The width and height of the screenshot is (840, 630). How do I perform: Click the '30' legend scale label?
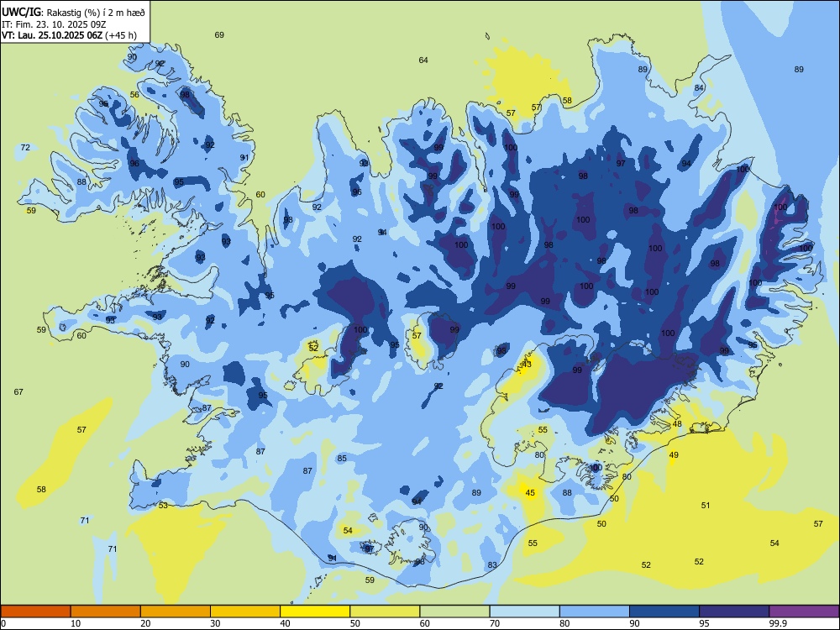215,623
